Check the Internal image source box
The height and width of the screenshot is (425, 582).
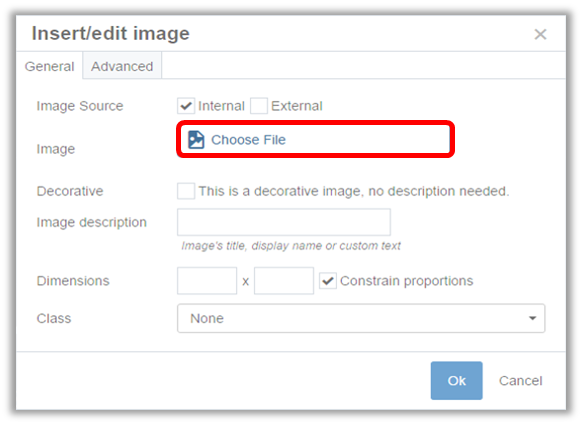(186, 106)
